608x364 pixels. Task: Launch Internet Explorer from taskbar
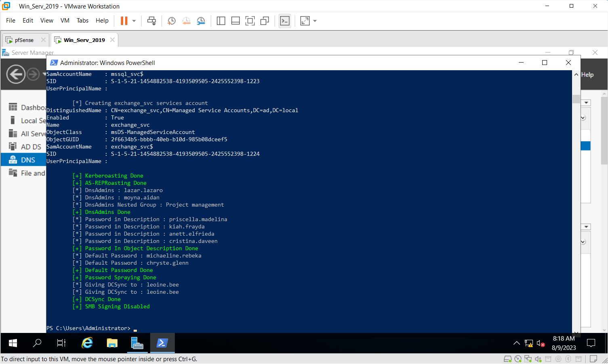pyautogui.click(x=87, y=343)
